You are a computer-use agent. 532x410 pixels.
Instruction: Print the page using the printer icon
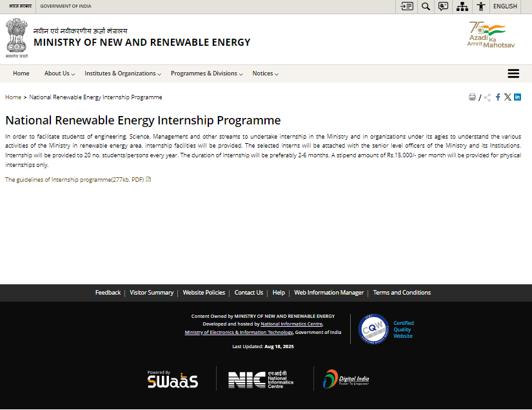(472, 97)
